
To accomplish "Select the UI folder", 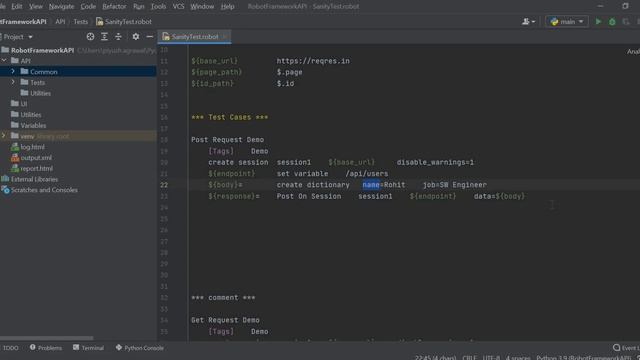I will pyautogui.click(x=24, y=104).
